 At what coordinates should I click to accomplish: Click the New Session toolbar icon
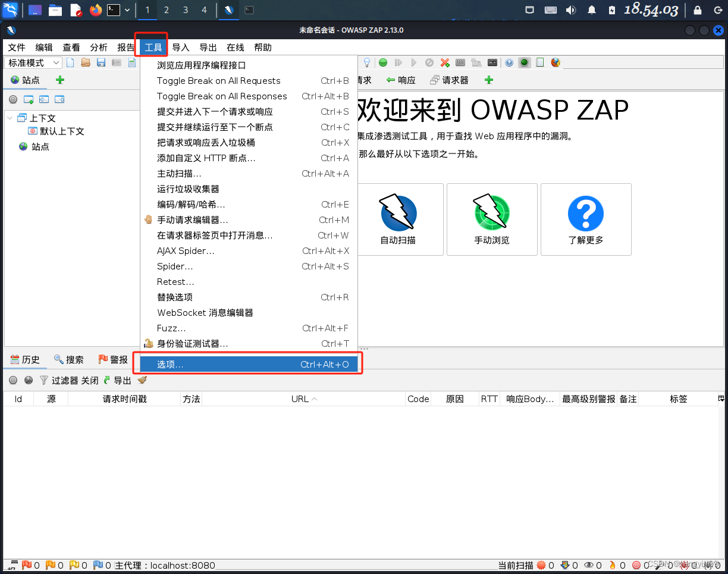coord(70,62)
